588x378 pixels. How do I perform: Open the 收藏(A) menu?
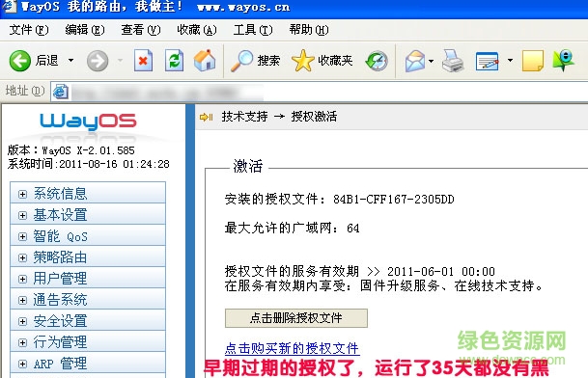click(x=197, y=30)
